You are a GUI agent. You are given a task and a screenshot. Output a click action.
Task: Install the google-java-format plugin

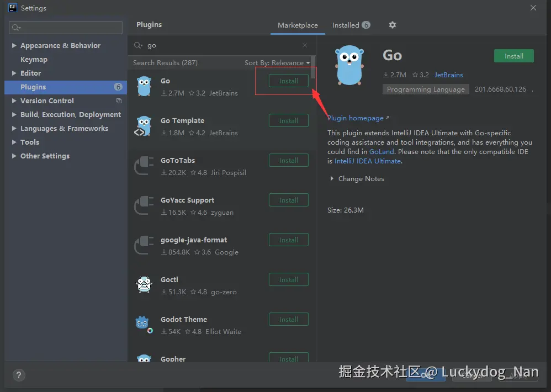[289, 240]
